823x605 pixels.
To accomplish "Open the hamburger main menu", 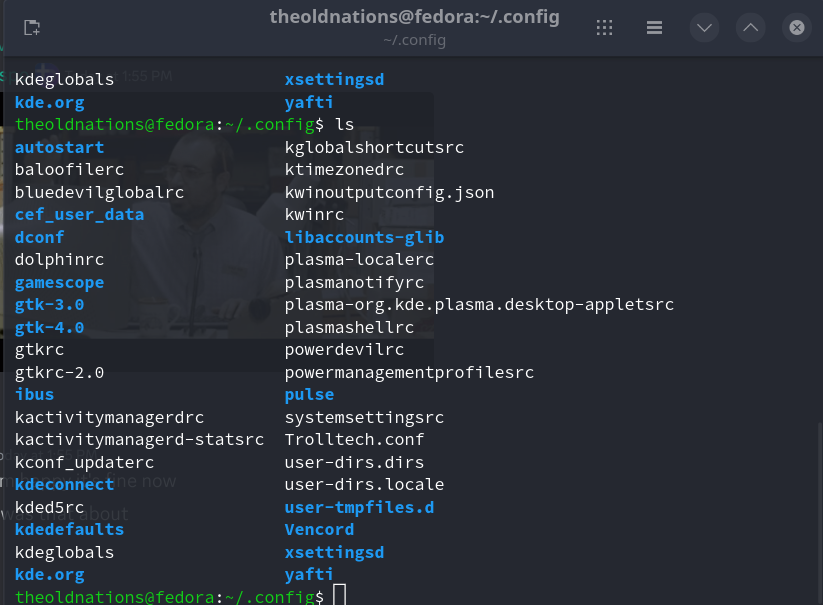I will click(654, 27).
